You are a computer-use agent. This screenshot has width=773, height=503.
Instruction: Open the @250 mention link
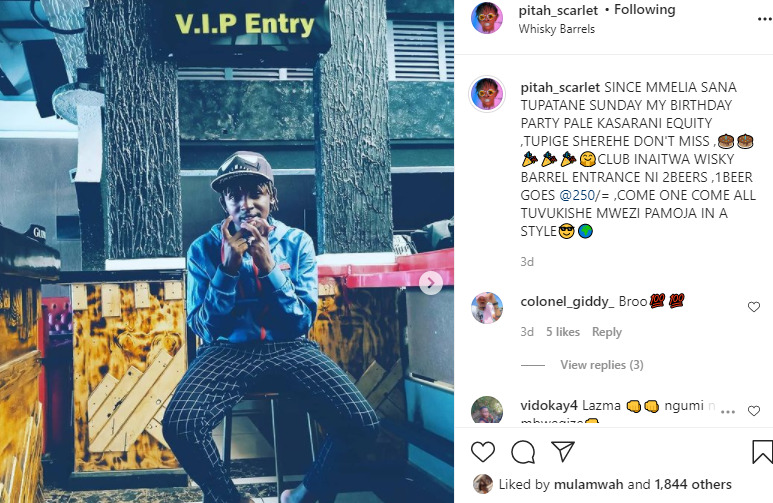[577, 195]
